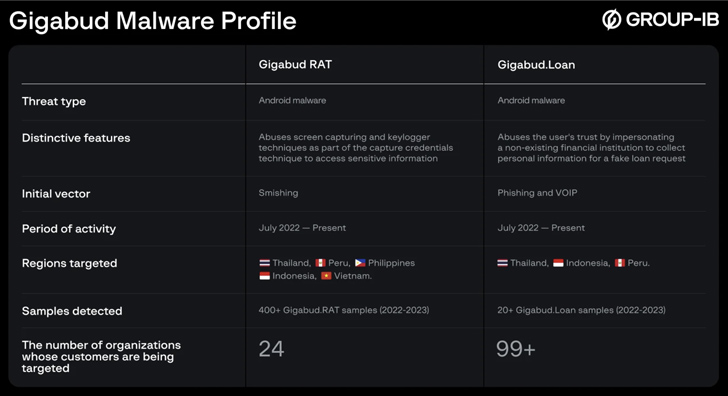Click the 'Period of activity' row label
This screenshot has height=396, width=728.
click(69, 228)
